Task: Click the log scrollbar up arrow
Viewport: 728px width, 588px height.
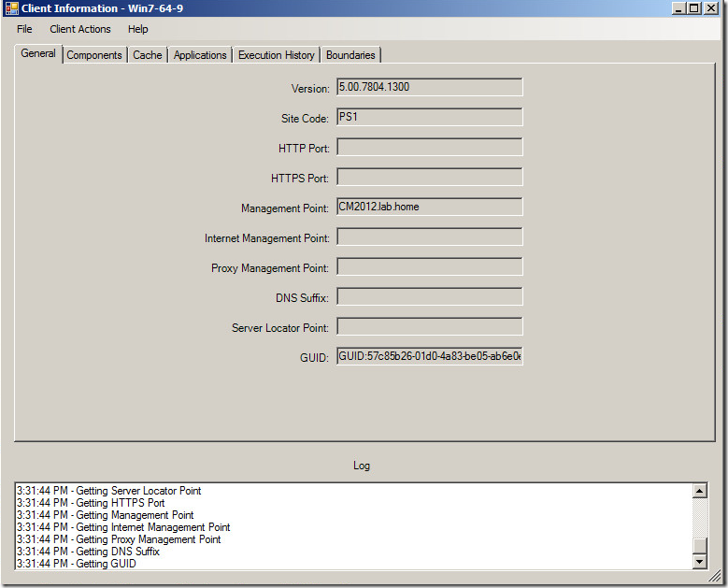Action: click(x=700, y=491)
